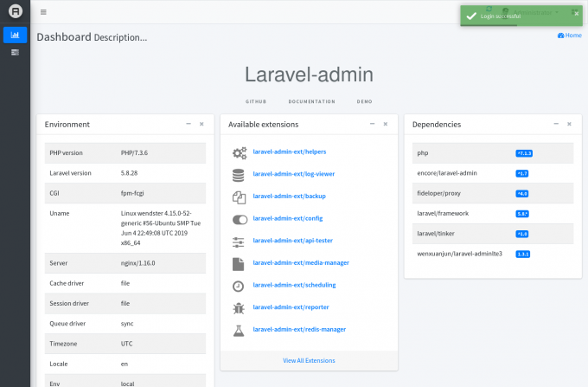The image size is (588, 387).
Task: Open laravel-admin-ext/redis-manager link
Action: (299, 329)
